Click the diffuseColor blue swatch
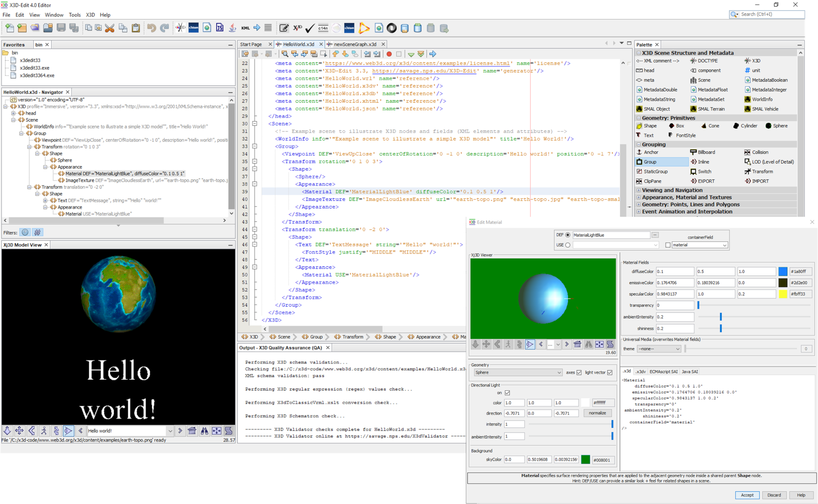Viewport: 818px width, 504px height. [x=783, y=271]
